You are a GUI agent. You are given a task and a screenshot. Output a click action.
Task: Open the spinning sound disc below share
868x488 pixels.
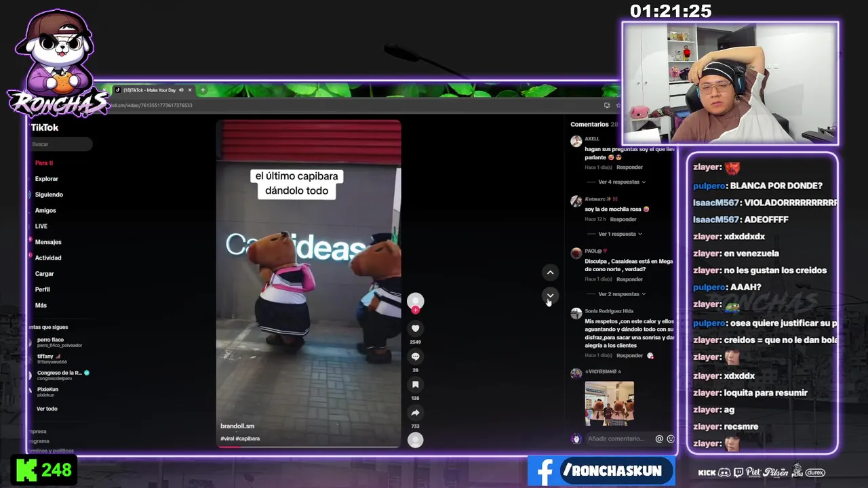(416, 440)
